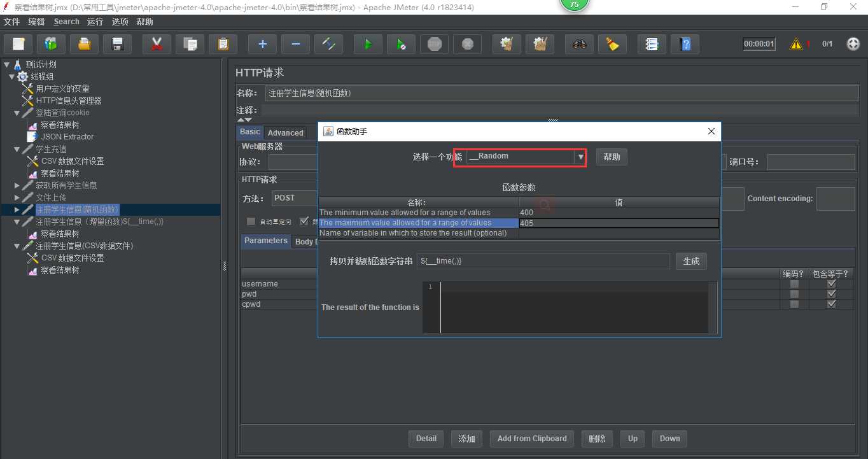Click the Copy toolbar icon
This screenshot has height=459, width=868.
click(190, 44)
